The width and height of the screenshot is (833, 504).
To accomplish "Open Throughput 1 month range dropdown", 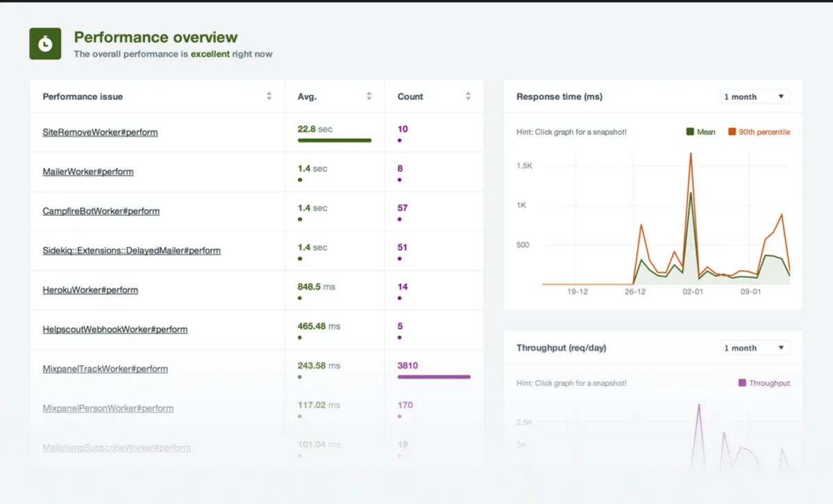I will click(x=754, y=348).
